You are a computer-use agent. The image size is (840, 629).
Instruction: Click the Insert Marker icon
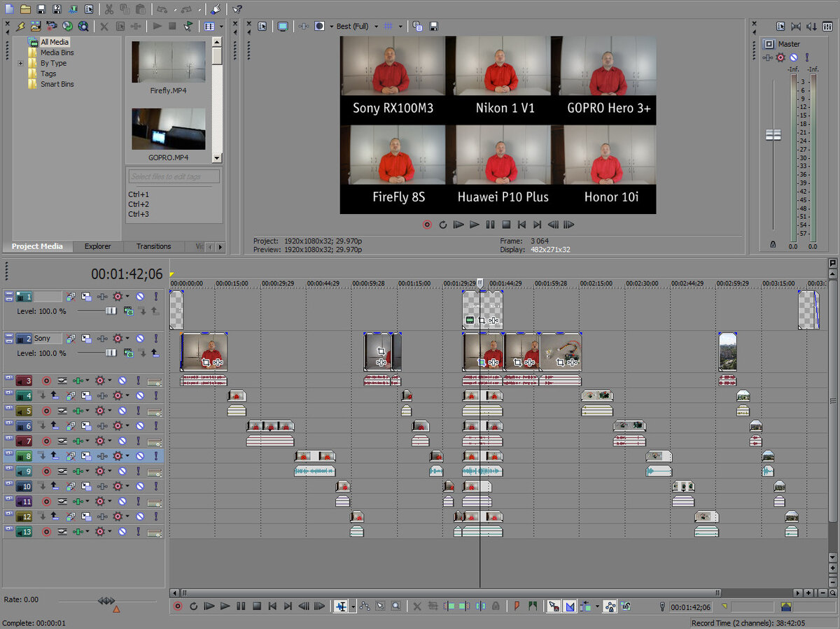(517, 607)
